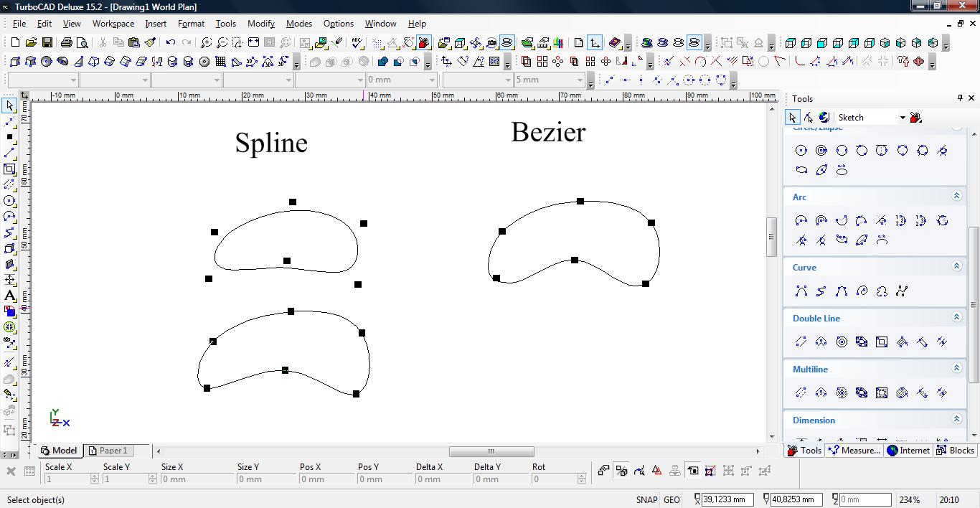
Task: Open the Sketch dropdown in Tools panel
Action: [903, 118]
